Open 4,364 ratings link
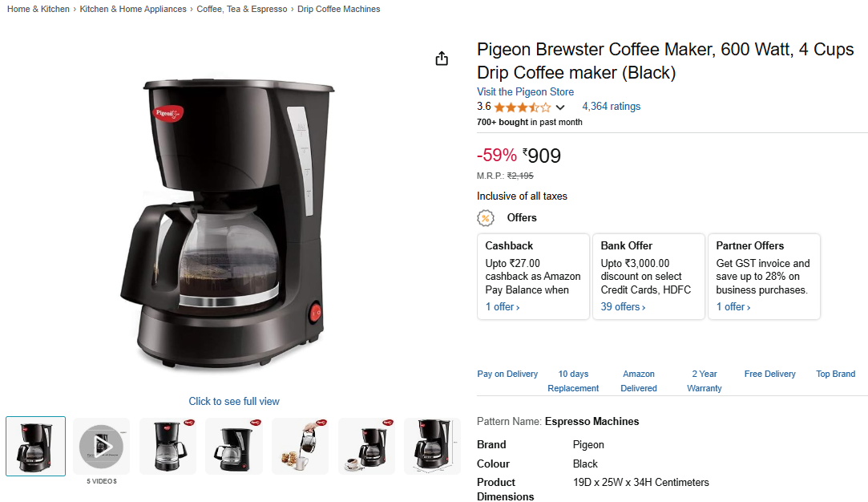Screen dimensions: 868x502 click(612, 107)
